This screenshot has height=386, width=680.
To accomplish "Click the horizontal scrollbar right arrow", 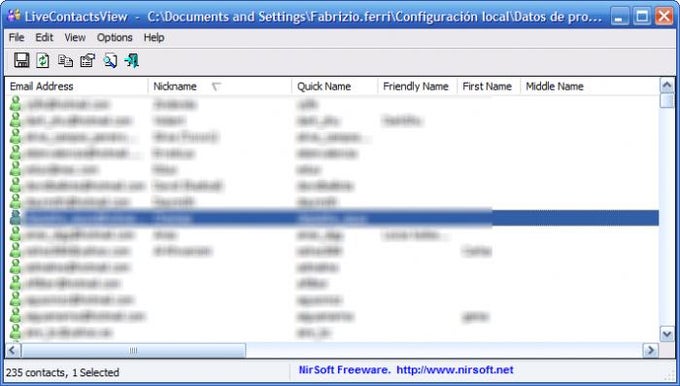I will click(x=651, y=350).
